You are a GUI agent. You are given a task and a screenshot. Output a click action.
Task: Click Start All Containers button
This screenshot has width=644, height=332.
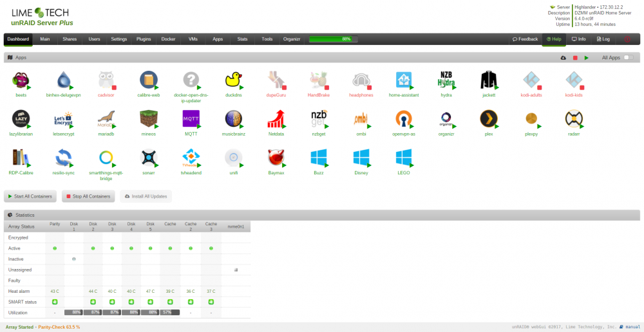pos(30,196)
